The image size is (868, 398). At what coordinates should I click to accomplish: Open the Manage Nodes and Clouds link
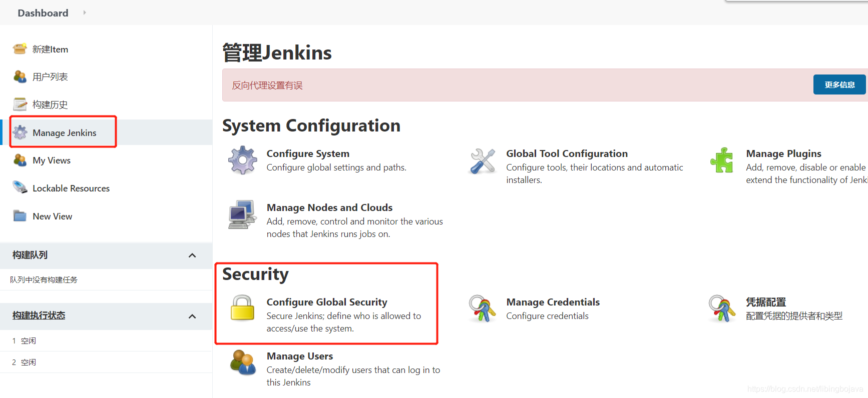click(329, 207)
